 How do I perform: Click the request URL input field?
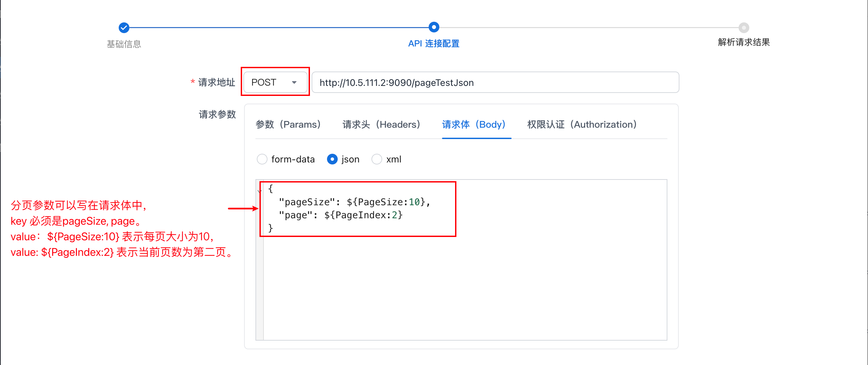tap(495, 83)
